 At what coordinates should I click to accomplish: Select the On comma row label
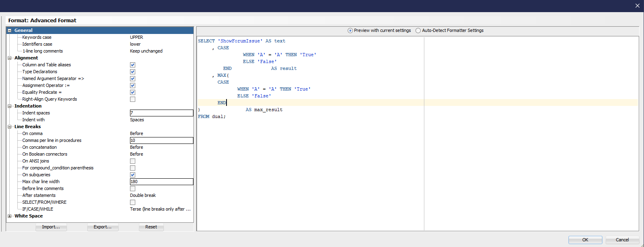pyautogui.click(x=32, y=133)
